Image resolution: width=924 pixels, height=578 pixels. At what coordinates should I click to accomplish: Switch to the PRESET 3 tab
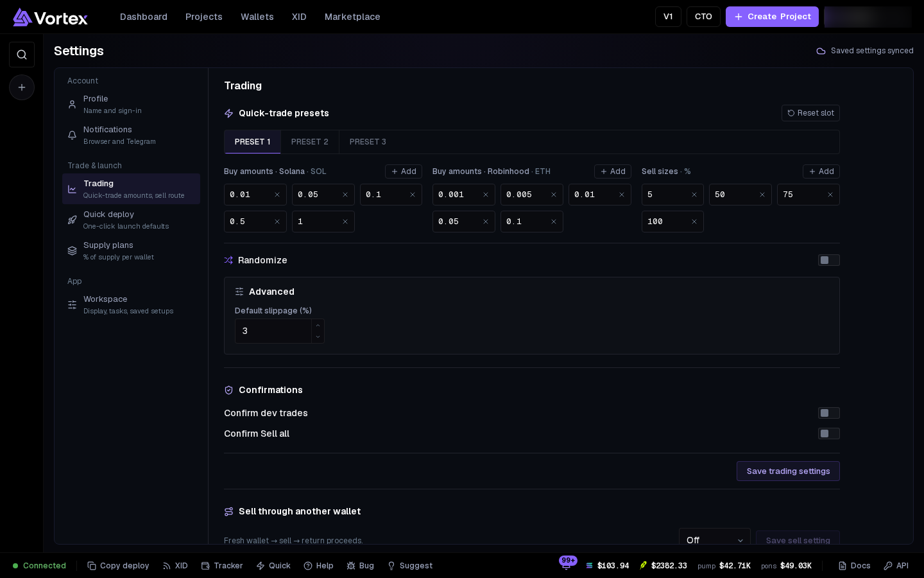click(x=368, y=142)
